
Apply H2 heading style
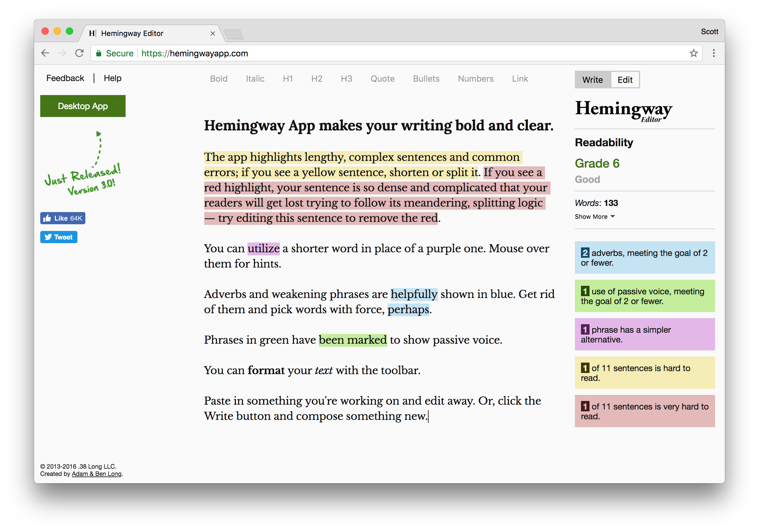pyautogui.click(x=317, y=79)
